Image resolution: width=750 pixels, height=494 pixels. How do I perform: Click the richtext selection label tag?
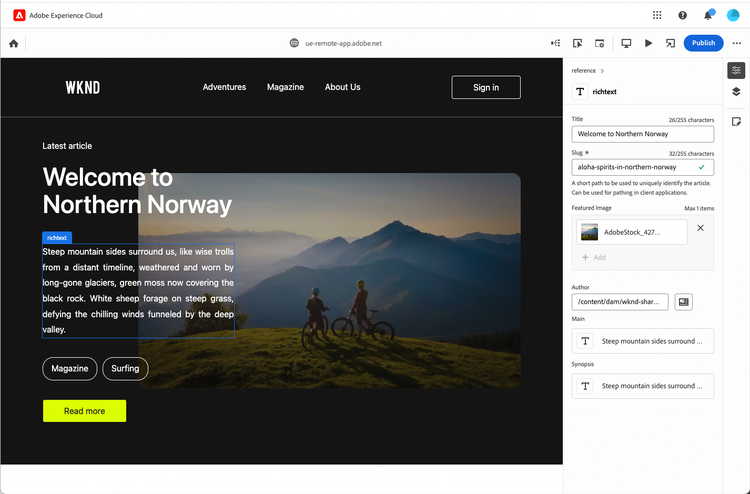point(57,238)
